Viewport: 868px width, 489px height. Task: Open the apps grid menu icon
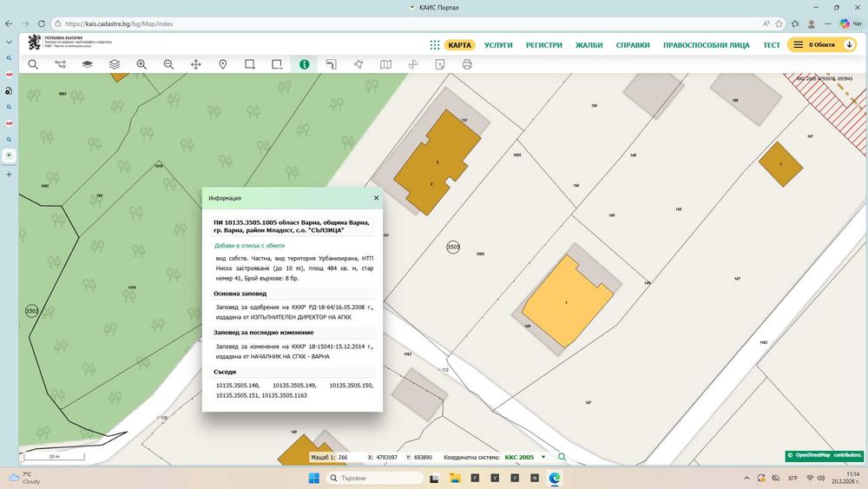[x=435, y=44]
